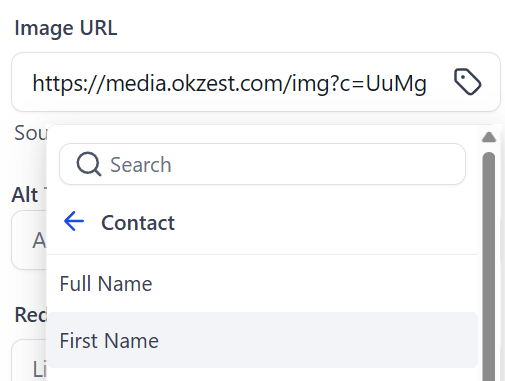505x381 pixels.
Task: Open custom values tag icon in Image URL
Action: tap(467, 82)
